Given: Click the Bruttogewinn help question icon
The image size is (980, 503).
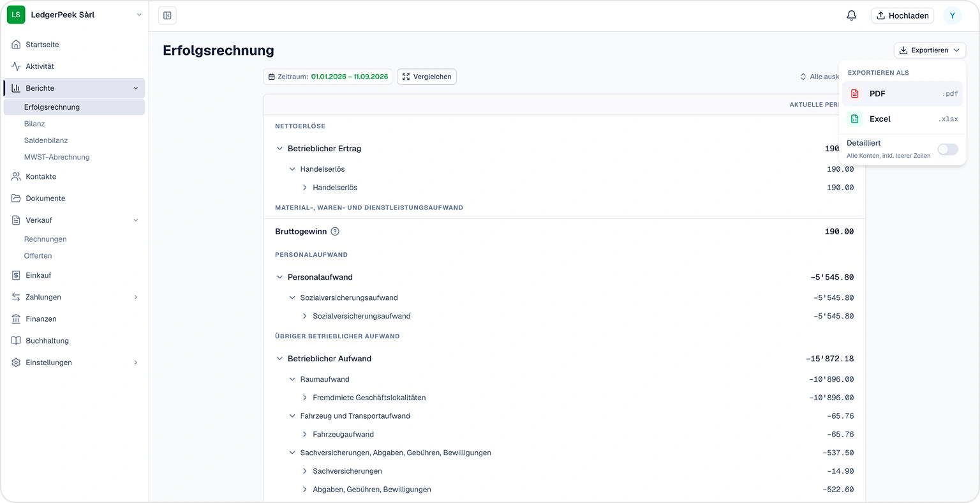Looking at the screenshot, I should (x=335, y=232).
